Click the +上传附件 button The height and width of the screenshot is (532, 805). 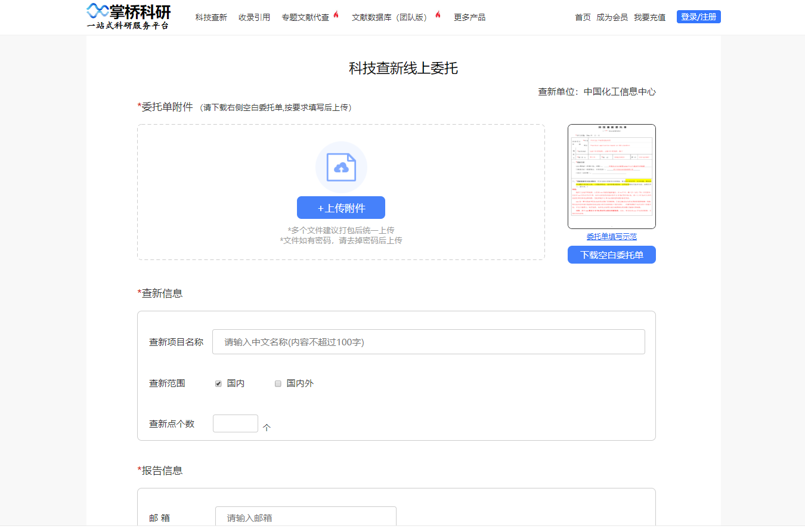pos(341,208)
